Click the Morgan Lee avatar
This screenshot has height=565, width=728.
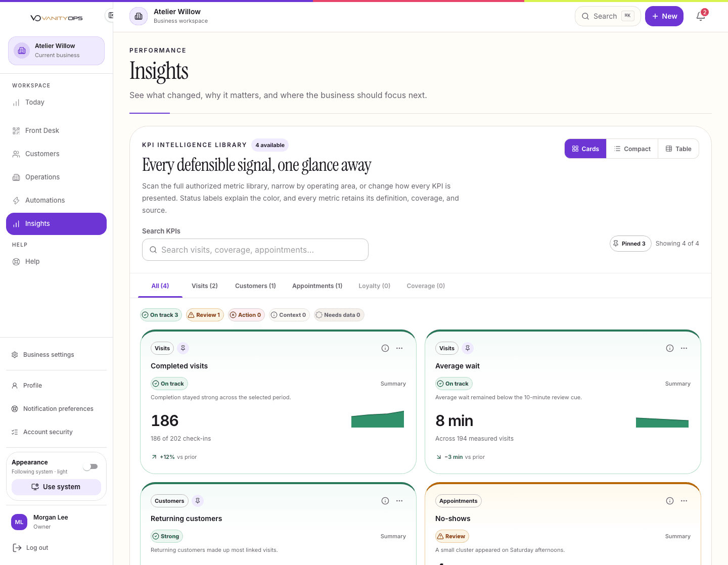click(19, 522)
